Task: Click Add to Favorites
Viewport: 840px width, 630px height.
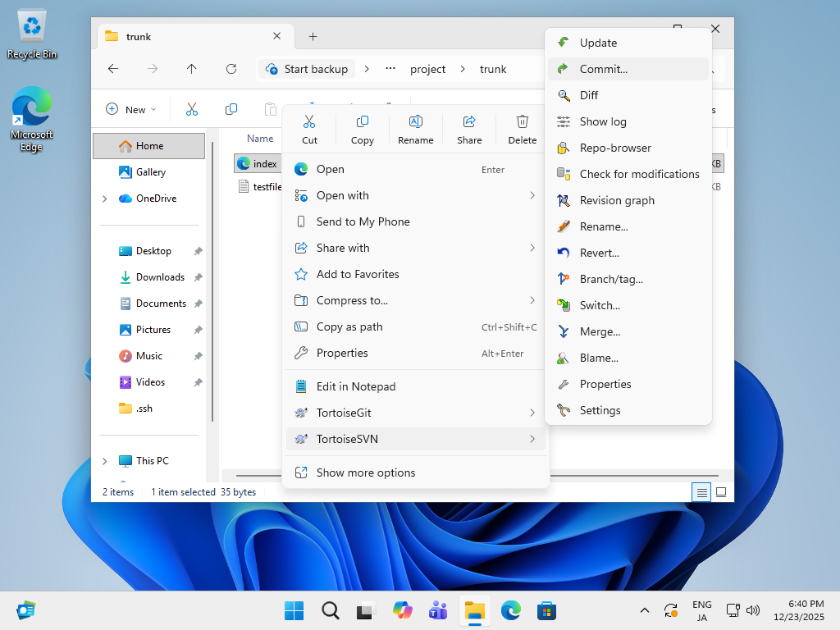Action: (x=357, y=274)
